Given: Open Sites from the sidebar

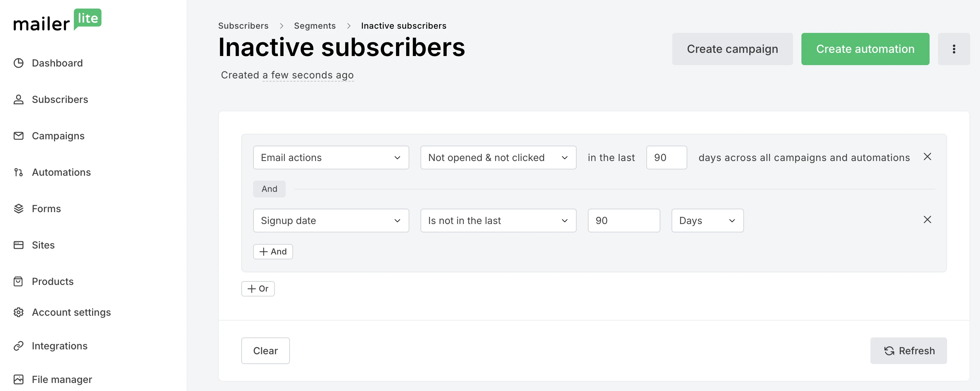Looking at the screenshot, I should point(43,245).
